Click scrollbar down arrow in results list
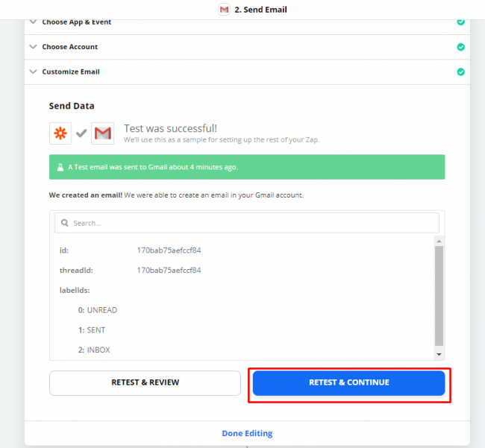 (x=439, y=354)
